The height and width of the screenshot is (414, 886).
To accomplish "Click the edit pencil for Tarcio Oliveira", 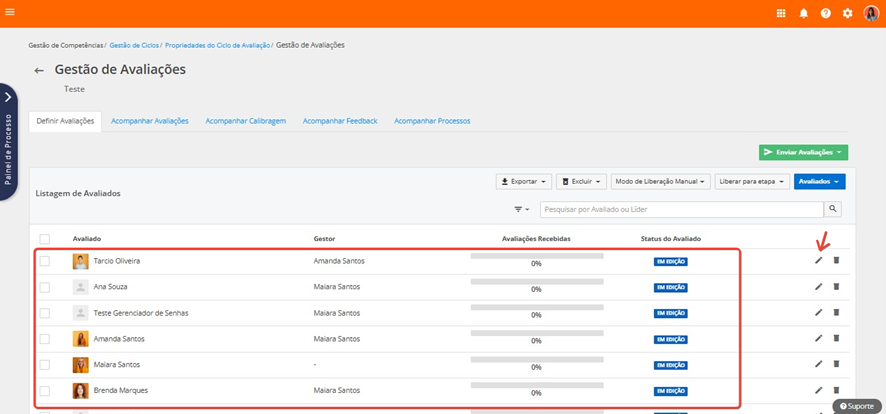I will [818, 261].
